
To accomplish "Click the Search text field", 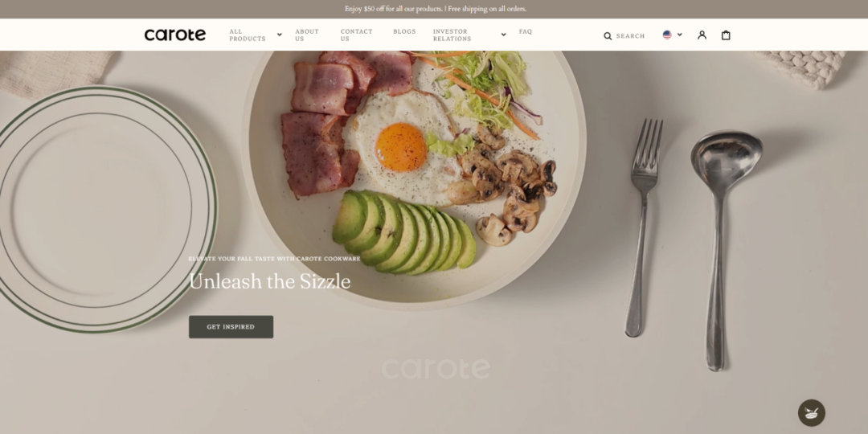I will [x=631, y=36].
